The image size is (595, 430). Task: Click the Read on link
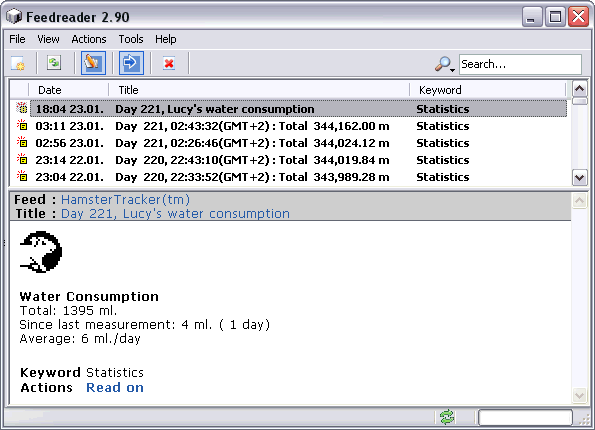tap(115, 387)
